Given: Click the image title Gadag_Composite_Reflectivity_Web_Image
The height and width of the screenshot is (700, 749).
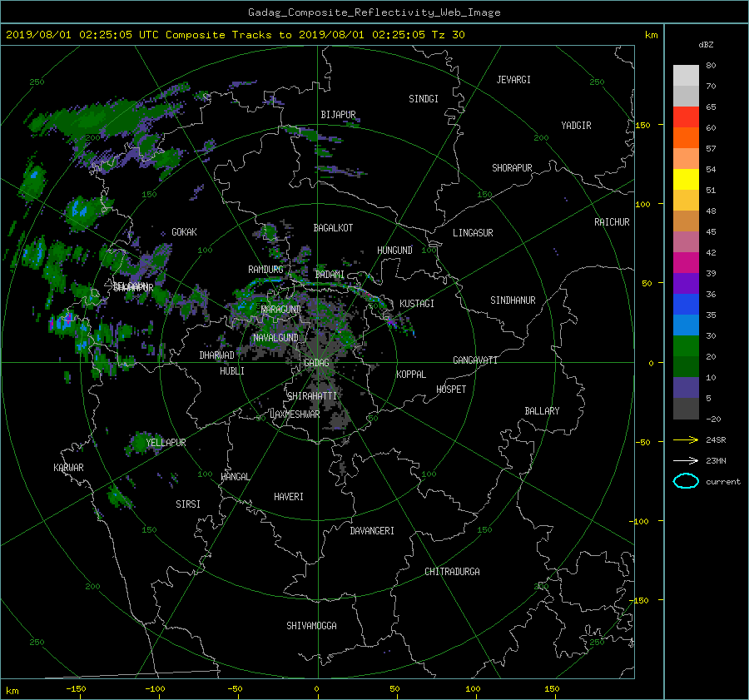Looking at the screenshot, I should point(374,12).
